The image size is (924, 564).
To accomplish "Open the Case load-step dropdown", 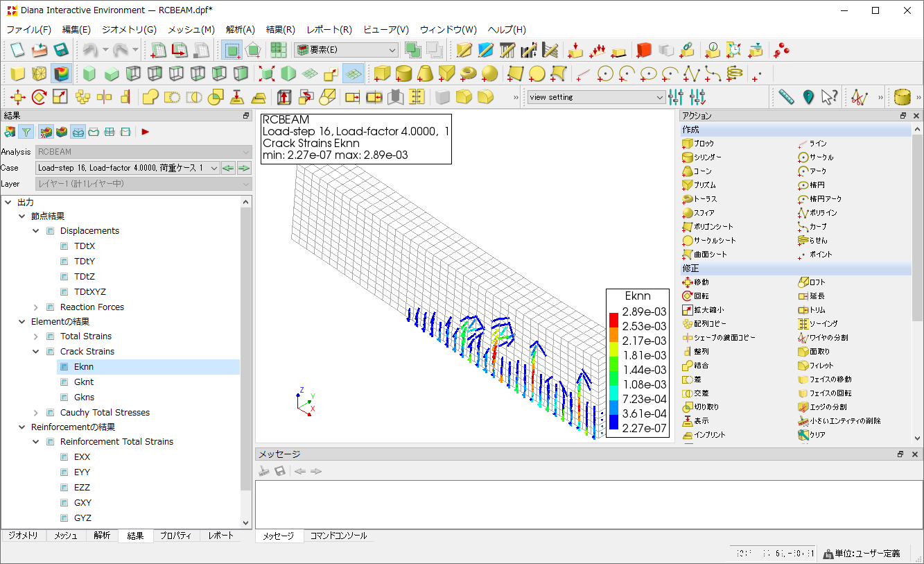I will (213, 168).
